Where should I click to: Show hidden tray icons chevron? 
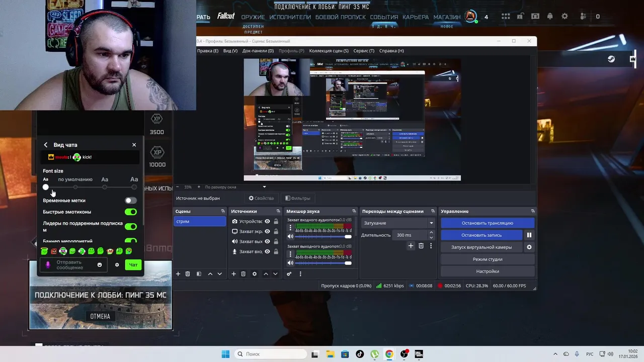click(555, 354)
